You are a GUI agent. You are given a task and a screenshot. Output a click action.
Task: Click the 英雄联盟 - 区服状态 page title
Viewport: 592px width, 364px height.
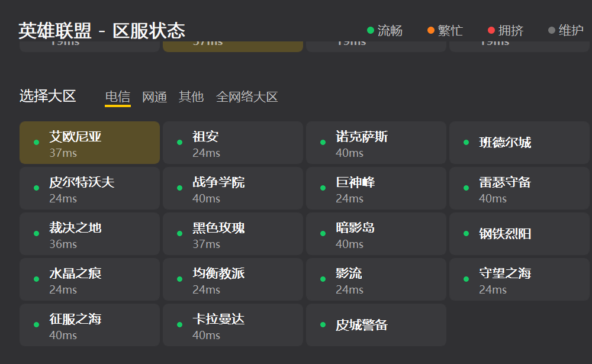point(102,31)
